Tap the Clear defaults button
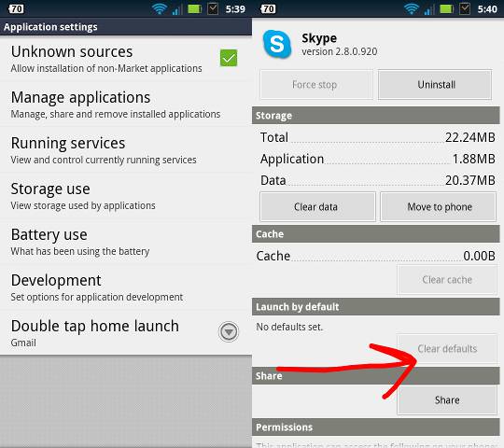This screenshot has width=504, height=448. coord(447,349)
